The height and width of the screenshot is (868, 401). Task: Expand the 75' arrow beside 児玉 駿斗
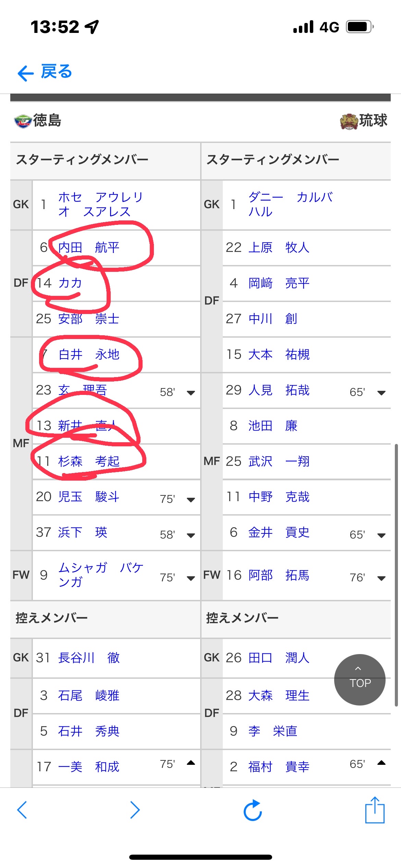[191, 500]
